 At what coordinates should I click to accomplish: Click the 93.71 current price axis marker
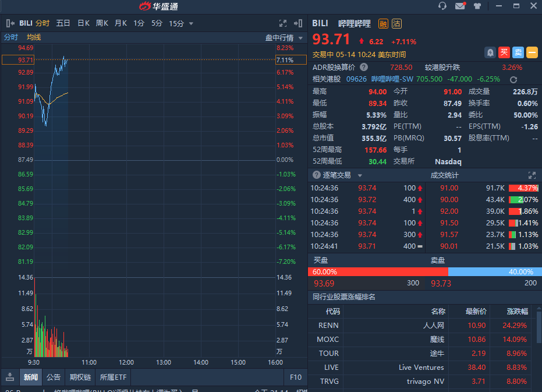pyautogui.click(x=17, y=60)
